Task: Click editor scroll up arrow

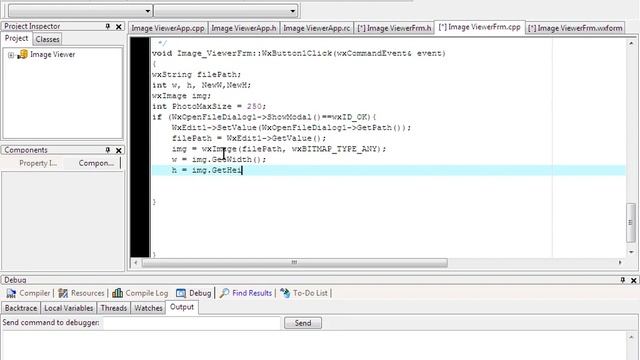Action: (631, 43)
